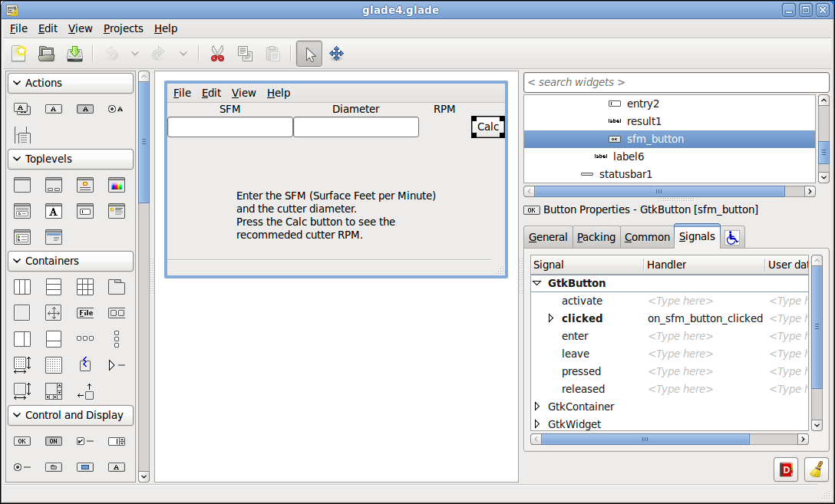
Task: Pick the Aspect Frame container
Action: click(x=53, y=313)
